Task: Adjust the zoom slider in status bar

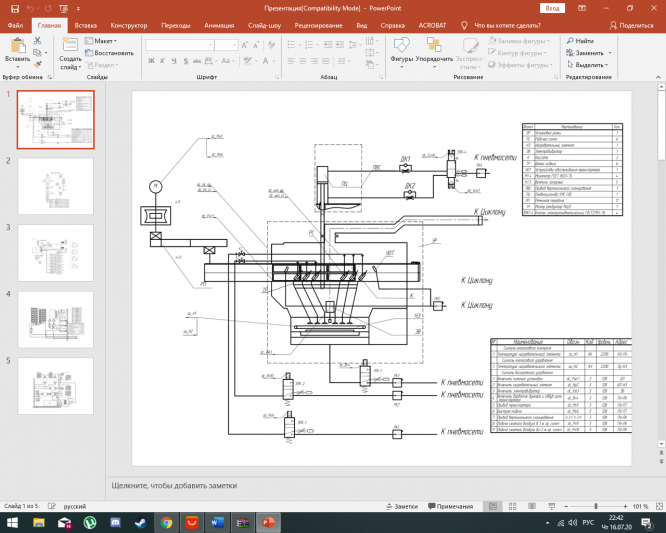Action: tap(596, 506)
